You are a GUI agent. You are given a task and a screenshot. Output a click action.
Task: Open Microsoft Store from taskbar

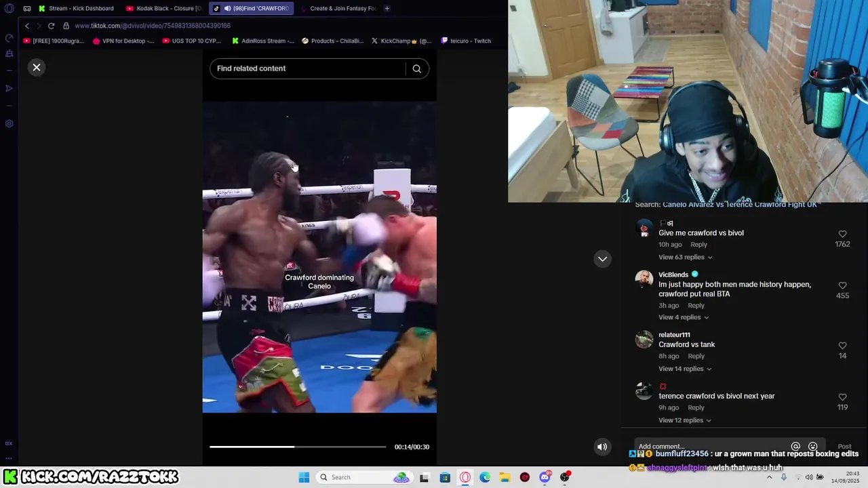[445, 477]
